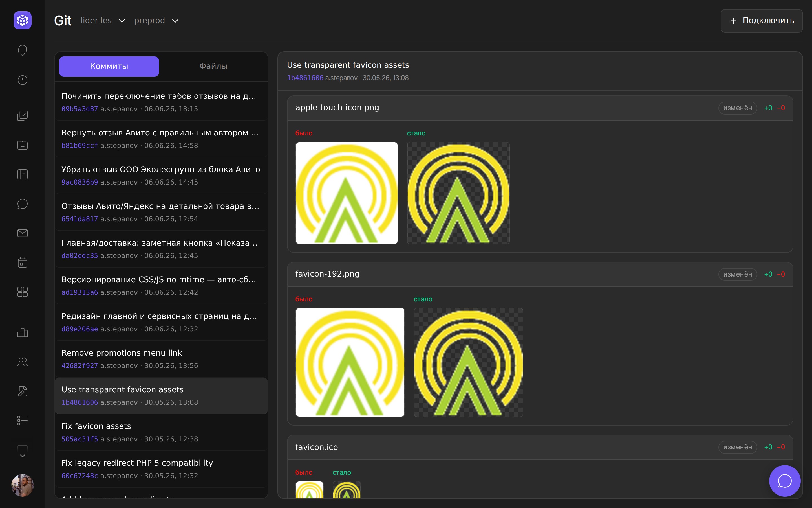Open the lider-les repository dropdown
The image size is (812, 508).
pyautogui.click(x=103, y=21)
